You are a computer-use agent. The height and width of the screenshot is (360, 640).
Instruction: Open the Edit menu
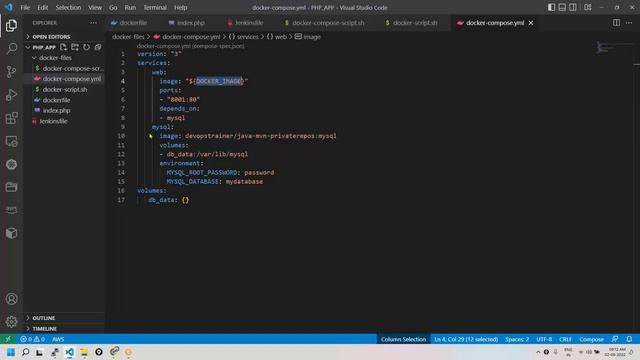(42, 7)
